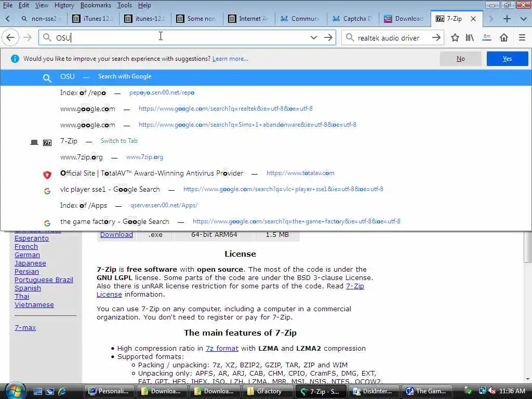Go back with the browser back arrow
Viewport: 532px width, 399px height.
[10, 37]
